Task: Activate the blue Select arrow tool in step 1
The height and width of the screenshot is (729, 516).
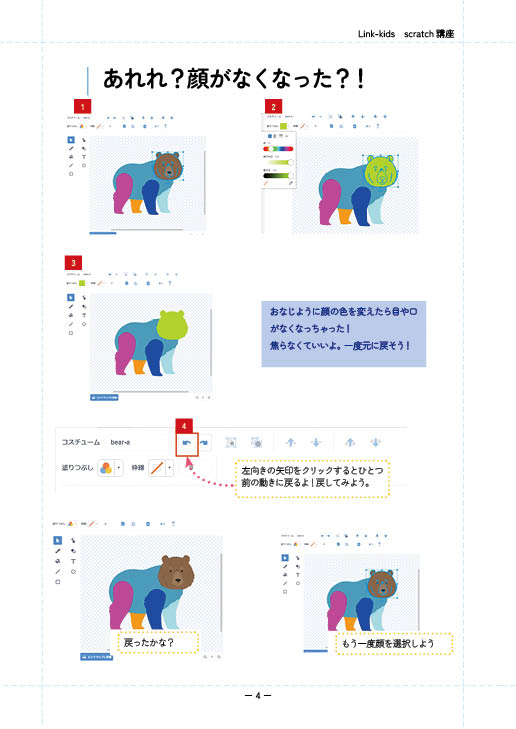Action: pos(71,139)
